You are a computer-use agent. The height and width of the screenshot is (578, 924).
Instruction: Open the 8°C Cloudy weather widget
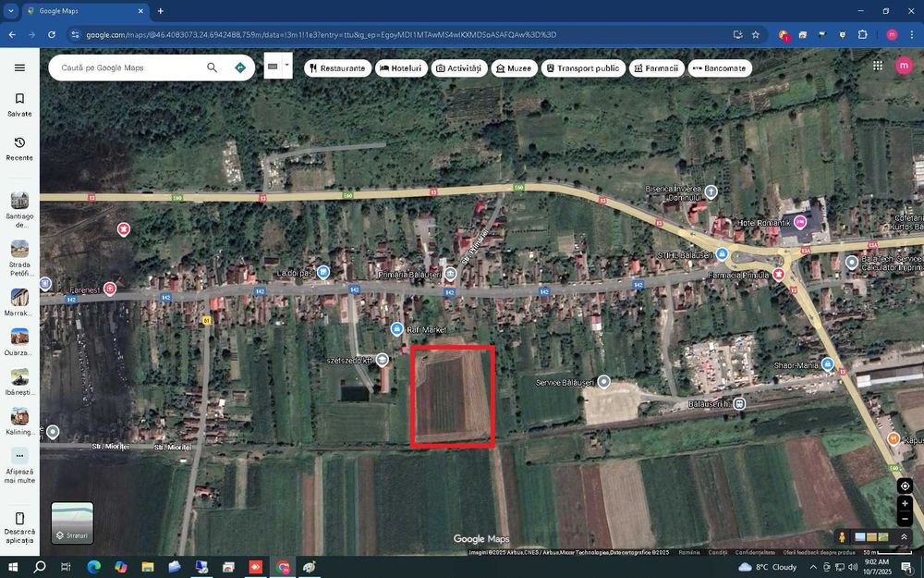click(767, 567)
